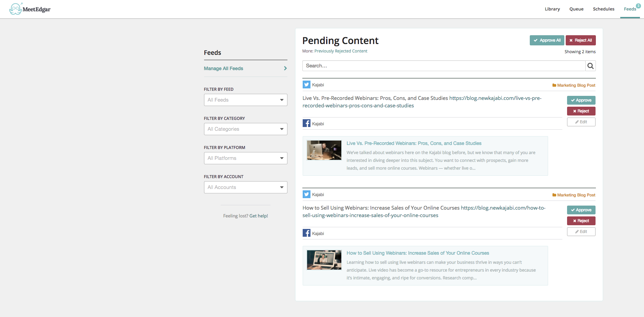Open Live Vs. Pre-Recorded Webinars preview title

414,143
